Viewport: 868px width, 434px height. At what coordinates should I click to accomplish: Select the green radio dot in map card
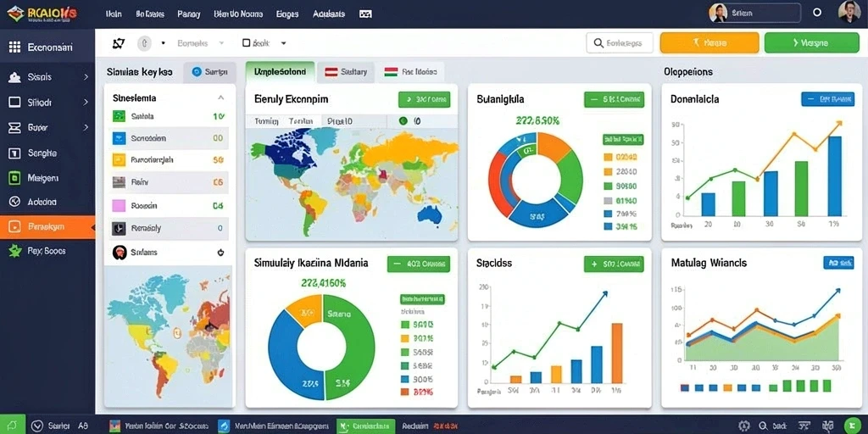(x=403, y=120)
